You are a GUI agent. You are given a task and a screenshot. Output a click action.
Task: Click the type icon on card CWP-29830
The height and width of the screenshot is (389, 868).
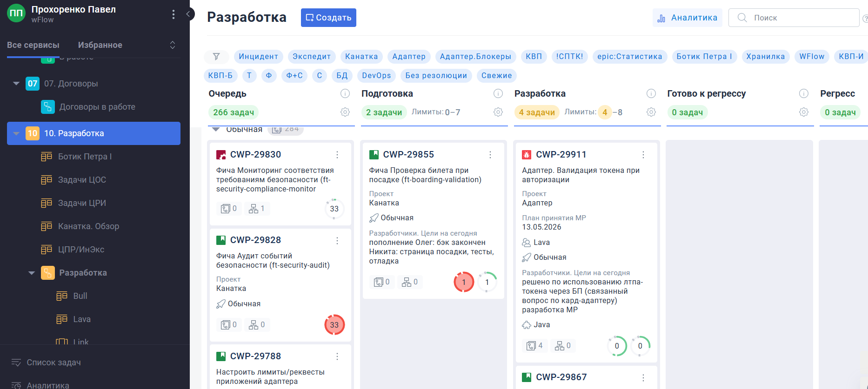click(221, 154)
